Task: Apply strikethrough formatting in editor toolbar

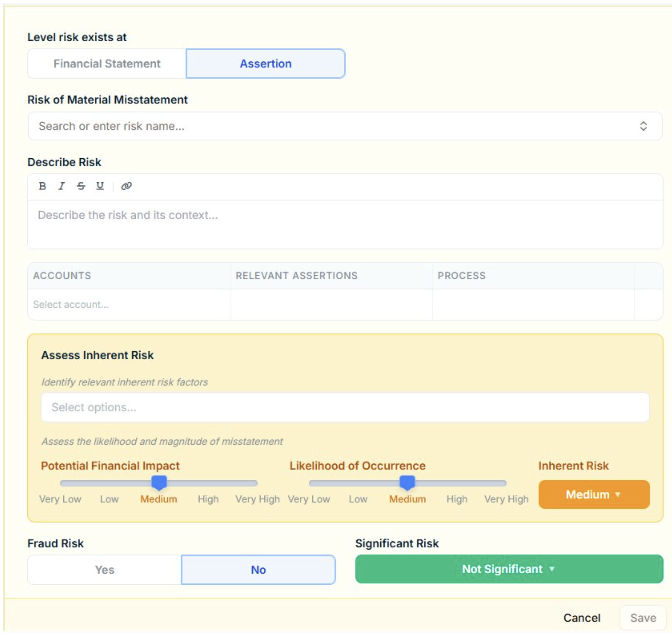Action: (81, 186)
